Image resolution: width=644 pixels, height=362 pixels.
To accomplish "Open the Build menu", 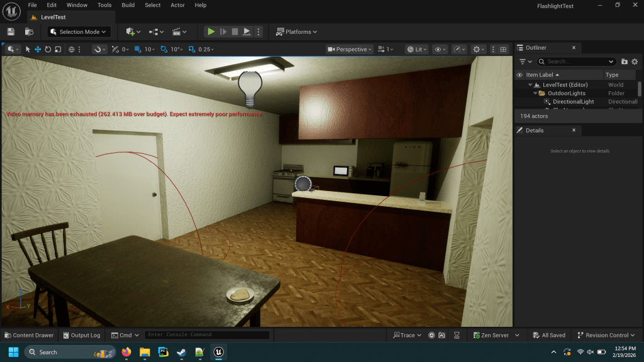I will pos(128,5).
